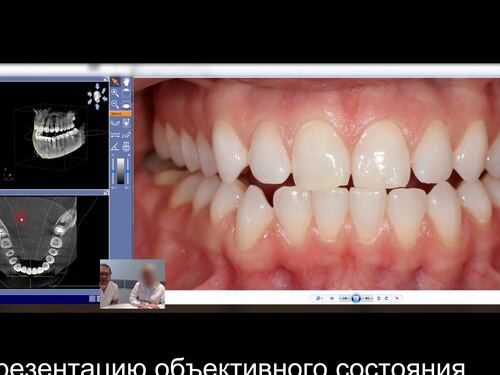Maximize the 3D view panel corner icon
This screenshot has height=375, width=500.
point(106,80)
